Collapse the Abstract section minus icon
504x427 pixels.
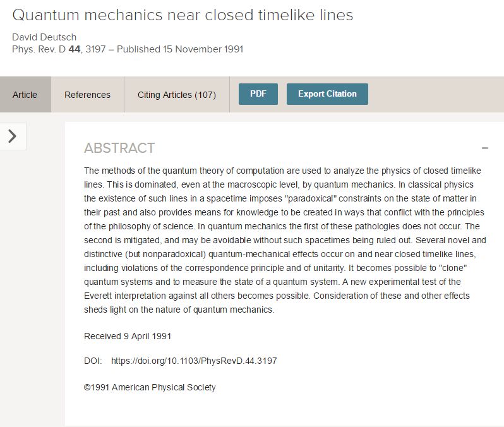484,148
